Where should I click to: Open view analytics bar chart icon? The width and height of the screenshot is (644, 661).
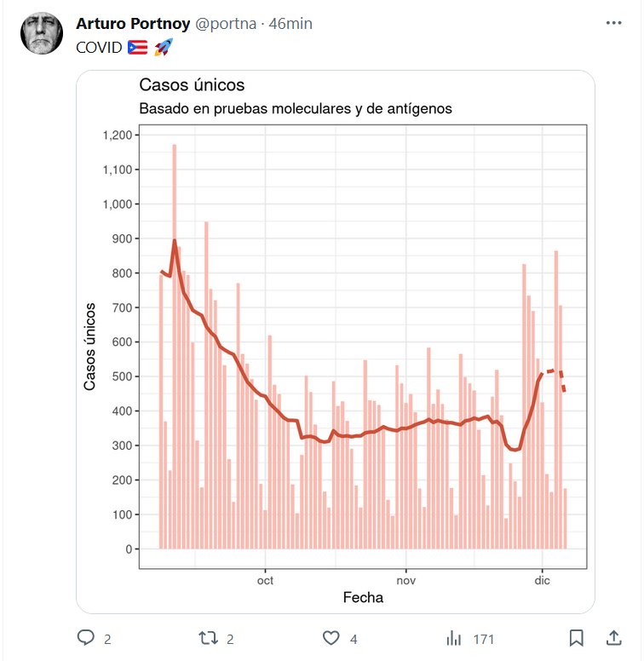[x=455, y=638]
